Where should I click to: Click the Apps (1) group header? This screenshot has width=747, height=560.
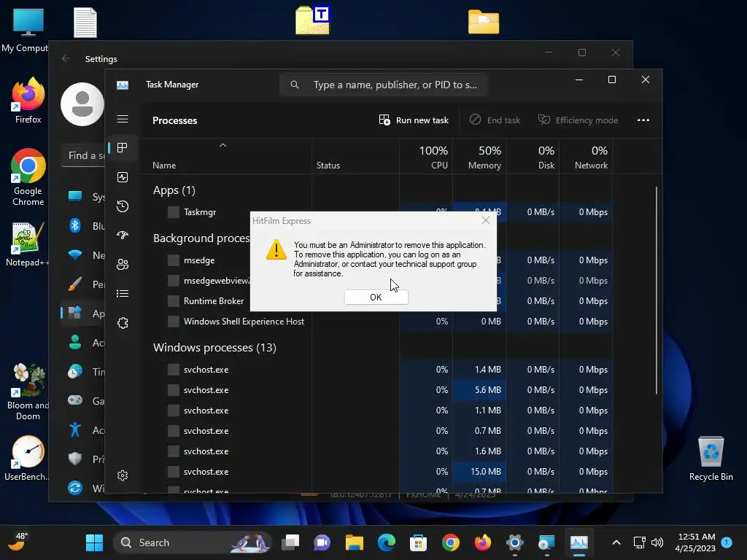174,190
